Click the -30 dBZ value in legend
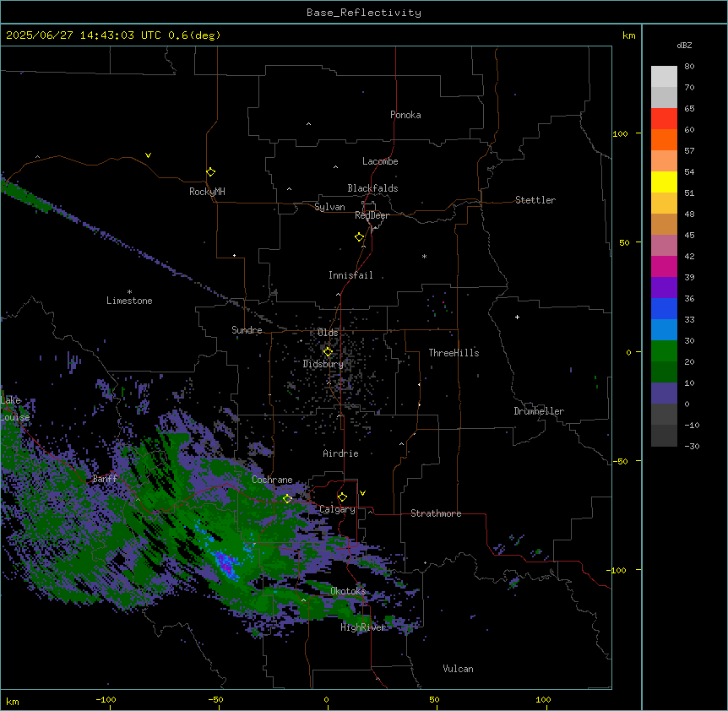Image resolution: width=728 pixels, height=711 pixels. click(x=692, y=446)
